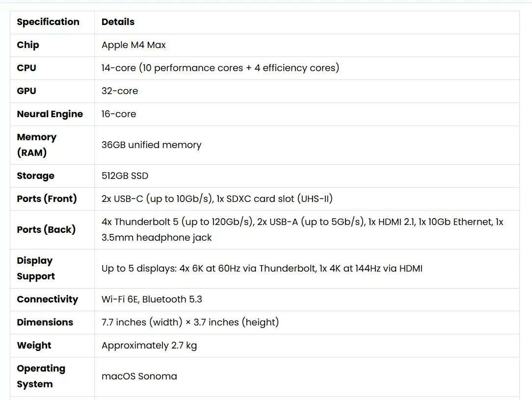532x400 pixels.
Task: Select the 'Apple M4 Max' cell
Action: pyautogui.click(x=133, y=45)
